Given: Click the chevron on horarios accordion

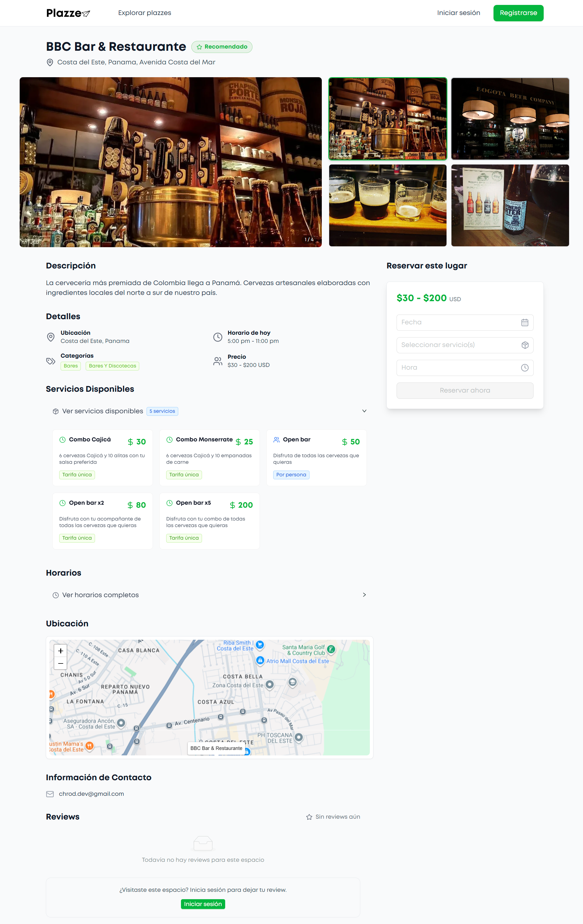Looking at the screenshot, I should 364,595.
